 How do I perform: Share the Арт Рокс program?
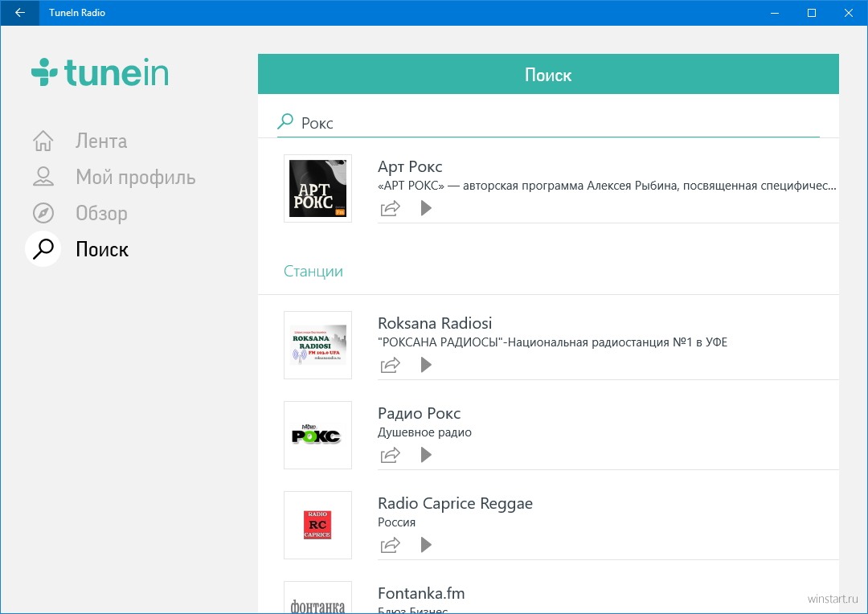point(391,209)
